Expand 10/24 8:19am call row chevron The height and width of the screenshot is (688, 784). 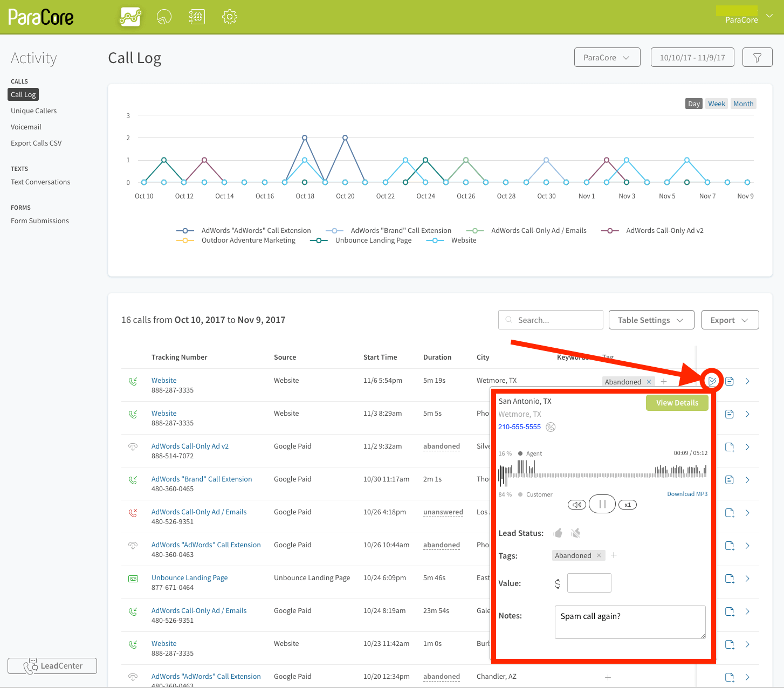point(747,611)
